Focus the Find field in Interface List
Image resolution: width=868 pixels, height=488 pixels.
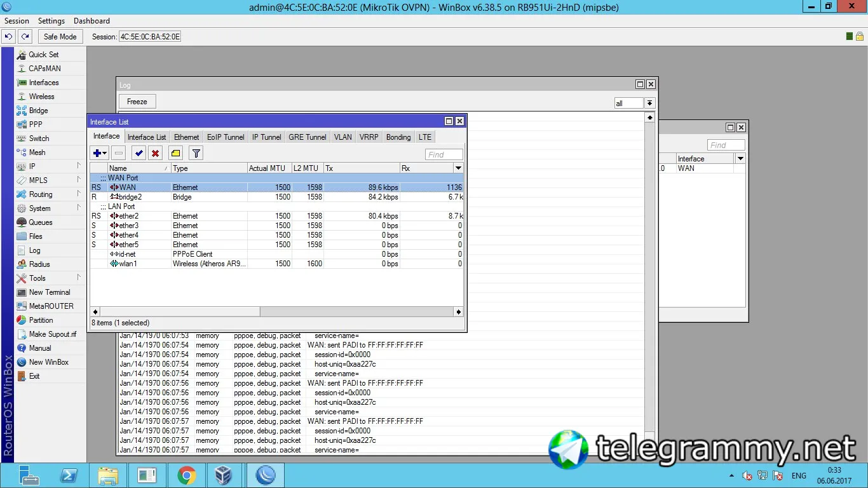click(444, 154)
